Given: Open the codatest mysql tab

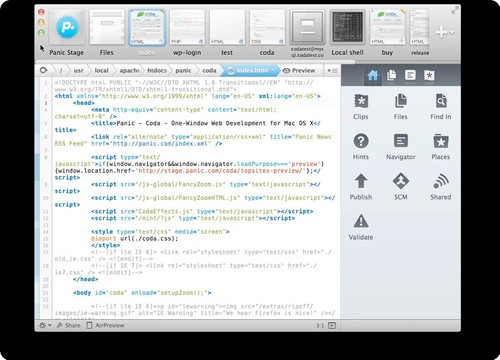Looking at the screenshot, I should tap(307, 33).
